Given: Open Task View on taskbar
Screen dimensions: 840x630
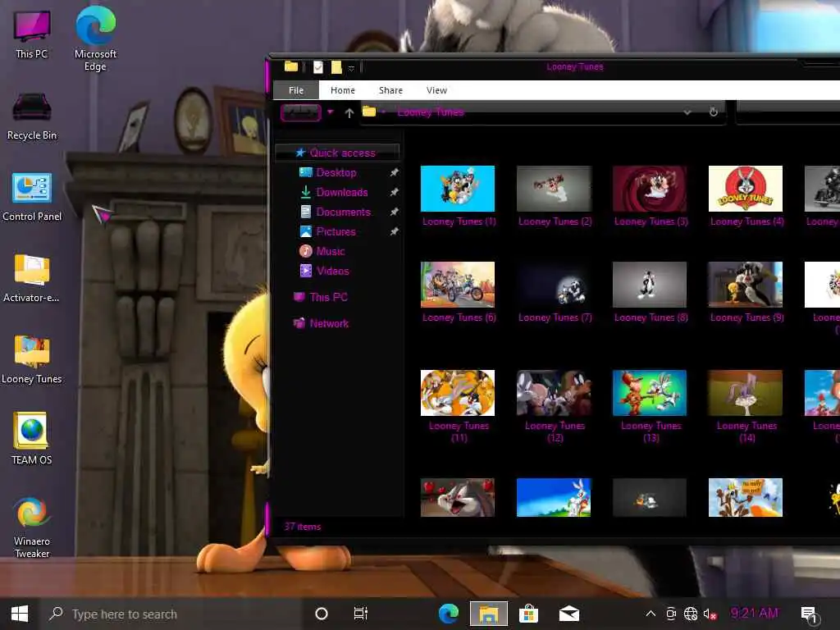Looking at the screenshot, I should click(361, 614).
